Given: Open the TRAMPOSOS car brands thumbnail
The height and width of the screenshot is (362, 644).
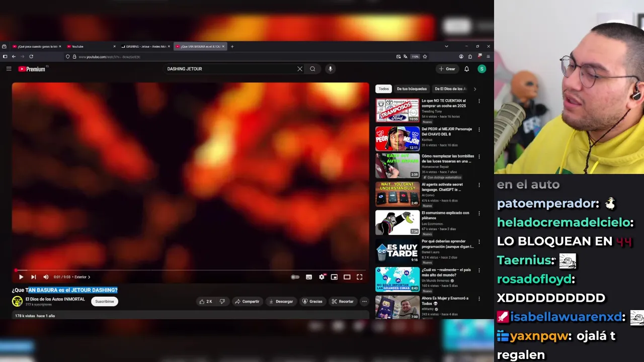Looking at the screenshot, I should 397,110.
